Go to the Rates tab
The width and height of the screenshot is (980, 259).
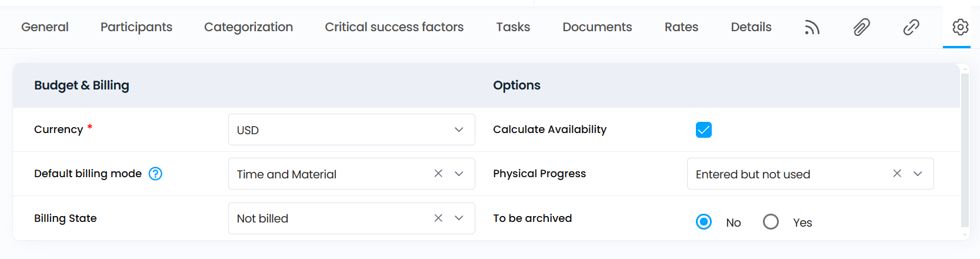coord(681,27)
